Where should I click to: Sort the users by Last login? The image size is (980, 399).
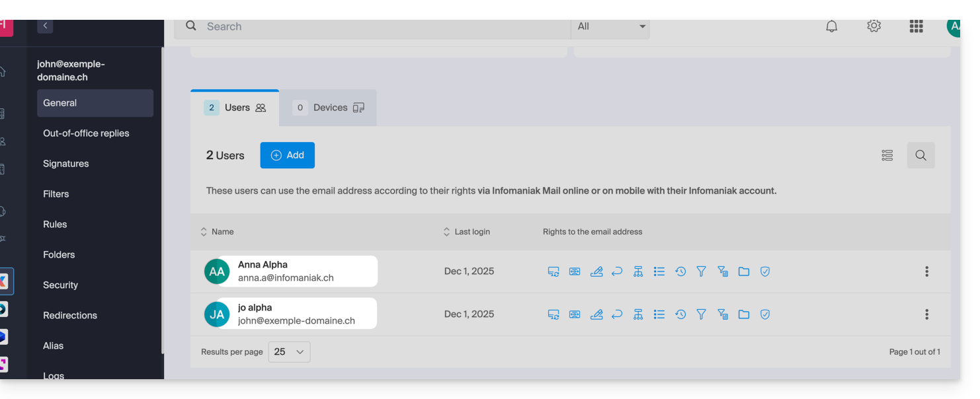pyautogui.click(x=467, y=232)
